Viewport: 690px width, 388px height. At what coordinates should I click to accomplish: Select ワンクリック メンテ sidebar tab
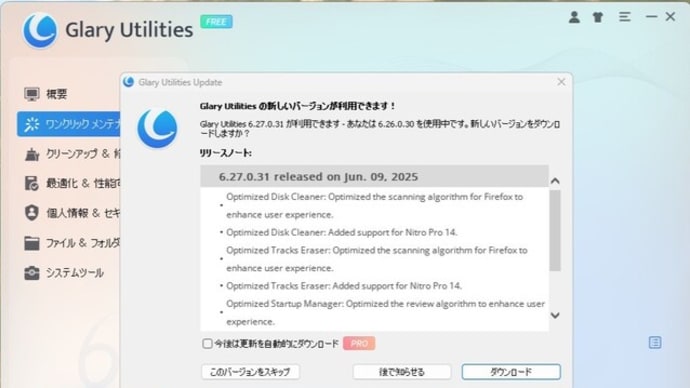click(69, 124)
